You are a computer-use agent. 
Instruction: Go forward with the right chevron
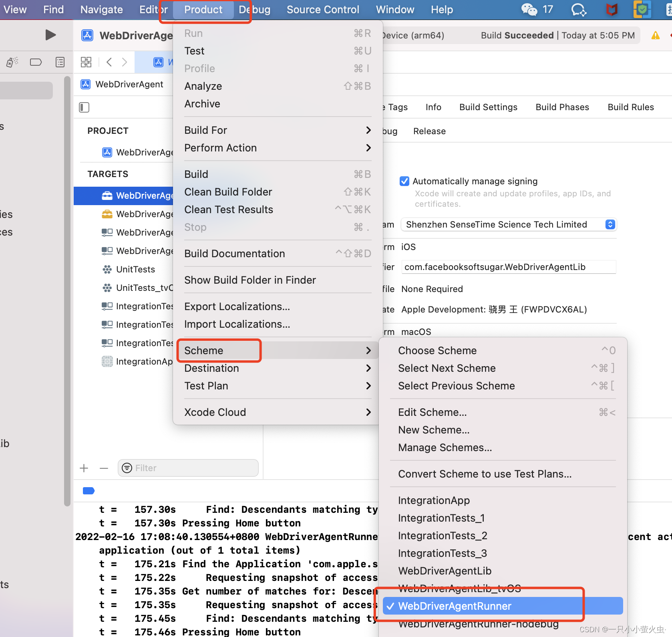point(125,62)
